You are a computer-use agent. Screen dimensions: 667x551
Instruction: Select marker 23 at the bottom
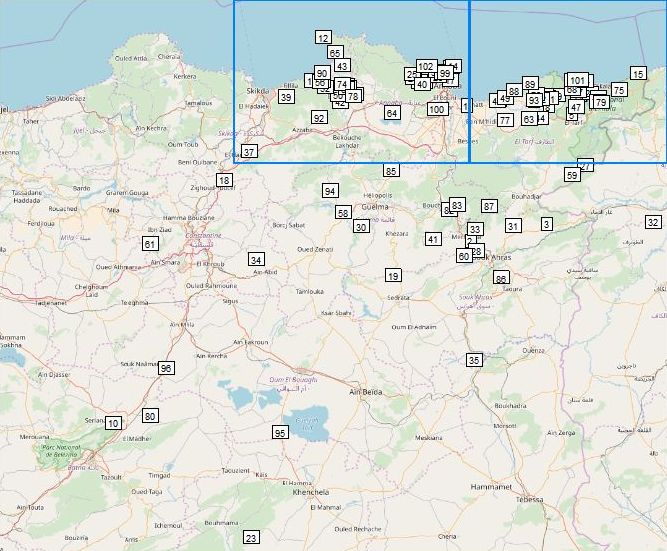pyautogui.click(x=251, y=538)
